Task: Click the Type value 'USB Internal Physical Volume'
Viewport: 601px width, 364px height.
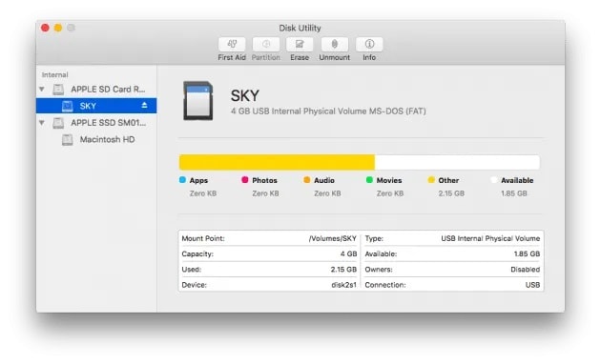Action: (490, 238)
